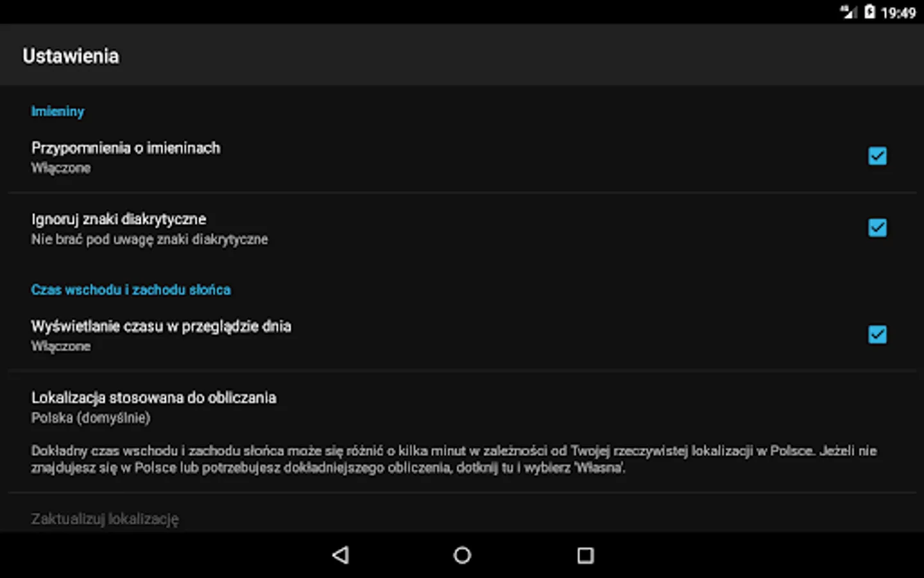Viewport: 924px width, 578px height.
Task: Tap the 19:49 clock in the status bar
Action: [x=898, y=13]
